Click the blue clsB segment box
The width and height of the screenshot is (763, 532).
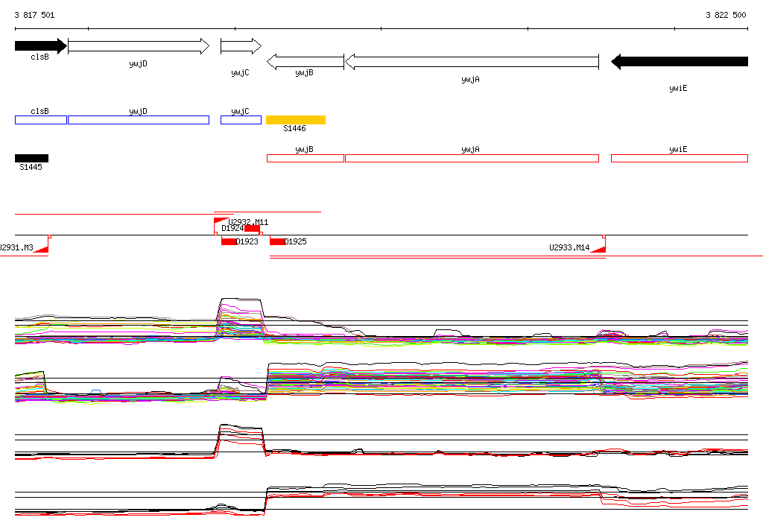[41, 120]
